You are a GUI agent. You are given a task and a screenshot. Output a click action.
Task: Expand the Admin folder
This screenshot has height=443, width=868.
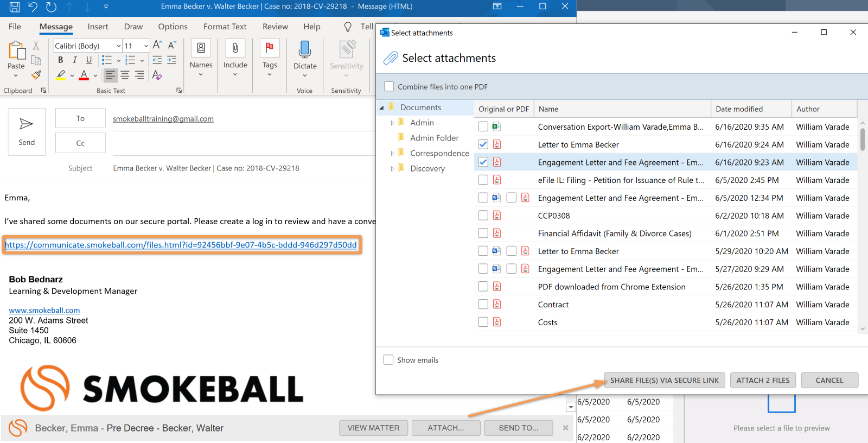pos(392,123)
